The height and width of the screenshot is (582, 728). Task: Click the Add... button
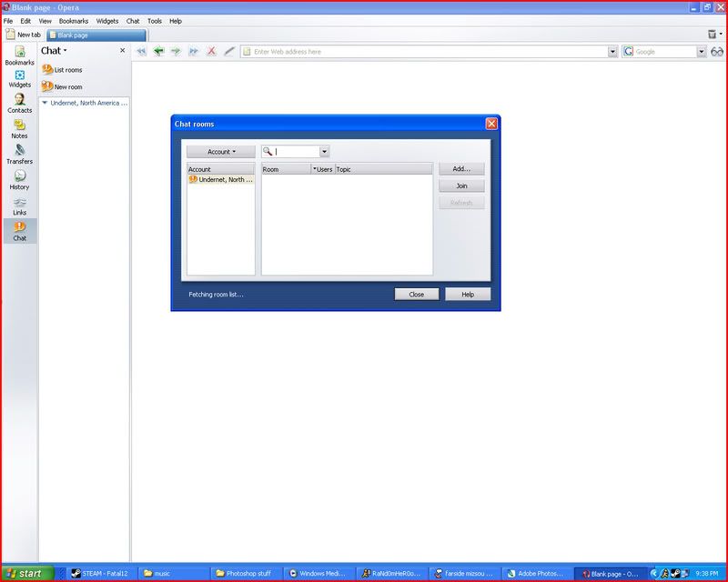(461, 169)
